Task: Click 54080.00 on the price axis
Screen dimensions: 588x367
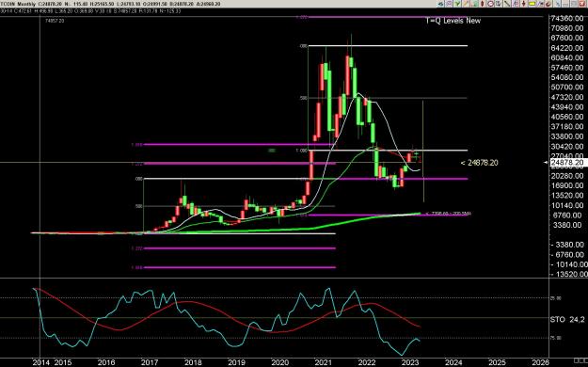Action: pyautogui.click(x=567, y=77)
